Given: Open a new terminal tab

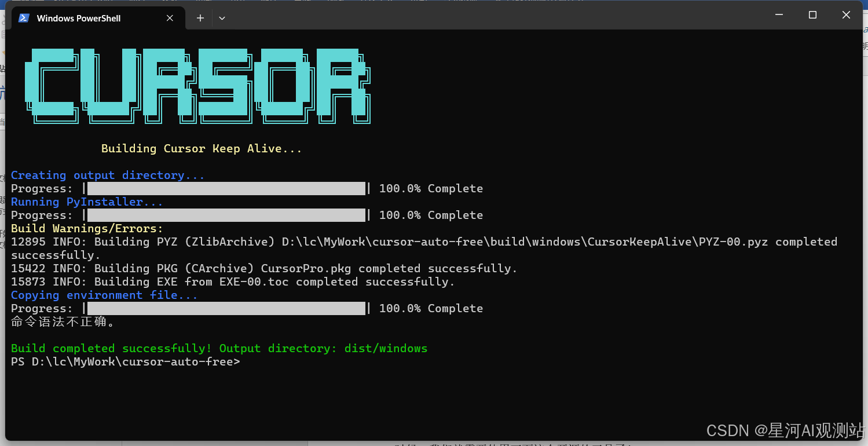Looking at the screenshot, I should click(x=200, y=18).
